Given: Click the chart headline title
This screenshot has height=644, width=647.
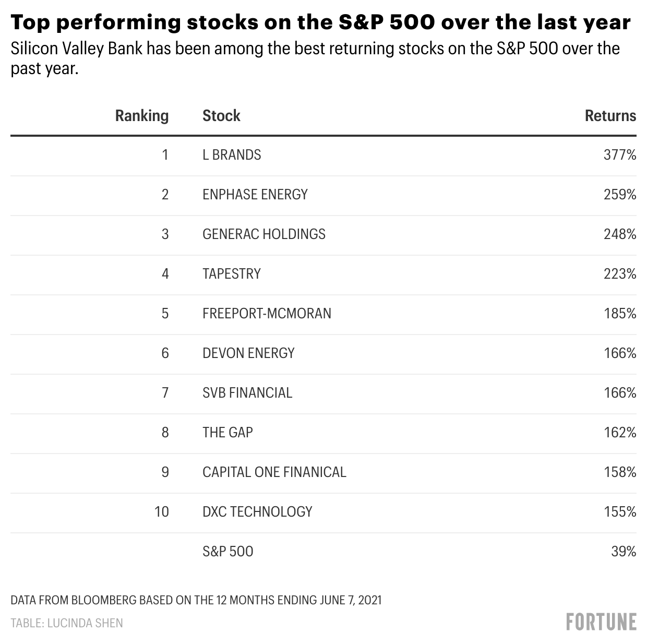Looking at the screenshot, I should [320, 22].
